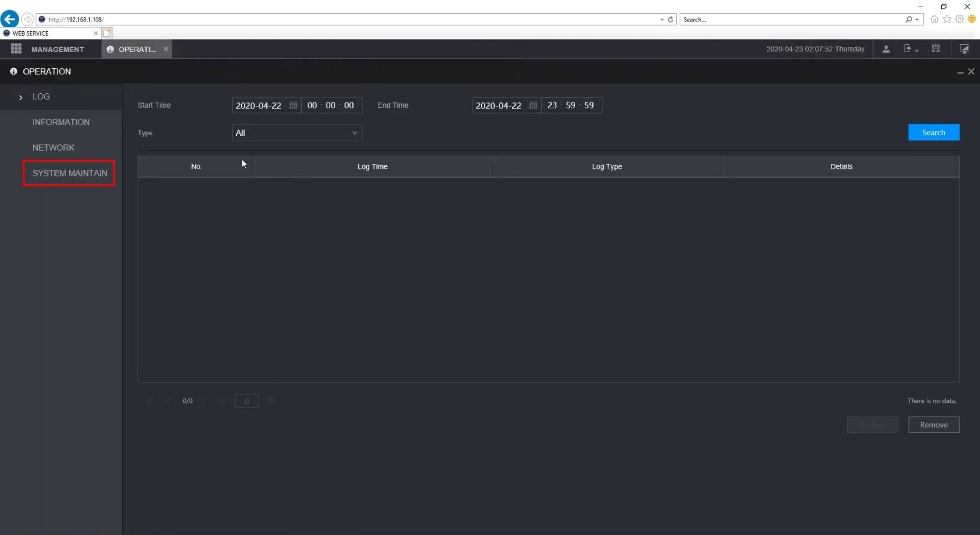Click the blue Search button
Screen dimensions: 980x535
[933, 132]
